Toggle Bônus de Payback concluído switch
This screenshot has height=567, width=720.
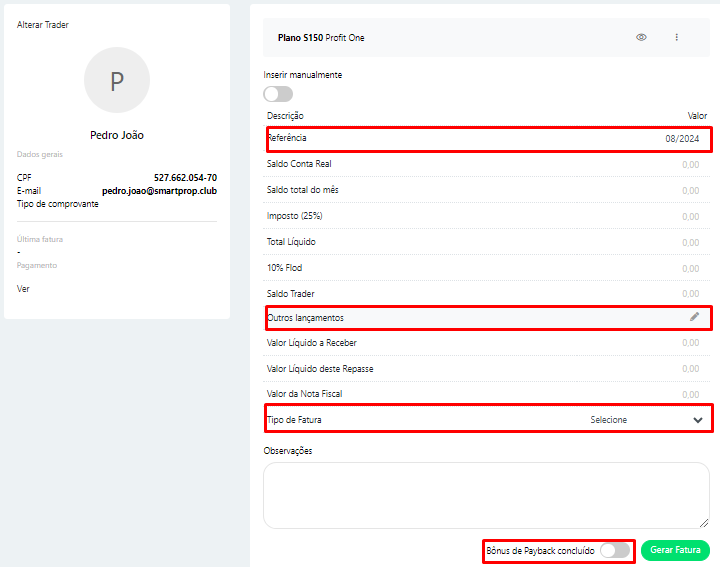[x=615, y=550]
